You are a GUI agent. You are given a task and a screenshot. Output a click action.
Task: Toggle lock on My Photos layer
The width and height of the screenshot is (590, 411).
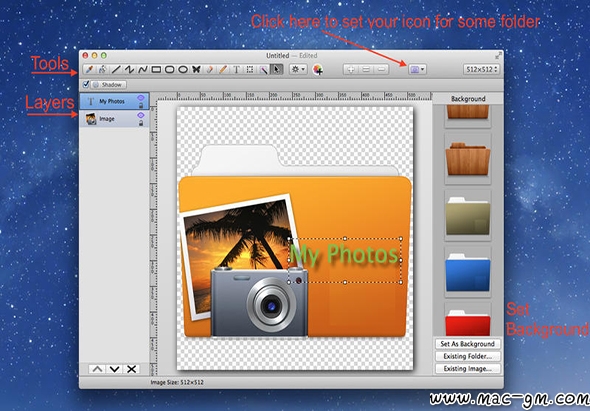point(141,106)
